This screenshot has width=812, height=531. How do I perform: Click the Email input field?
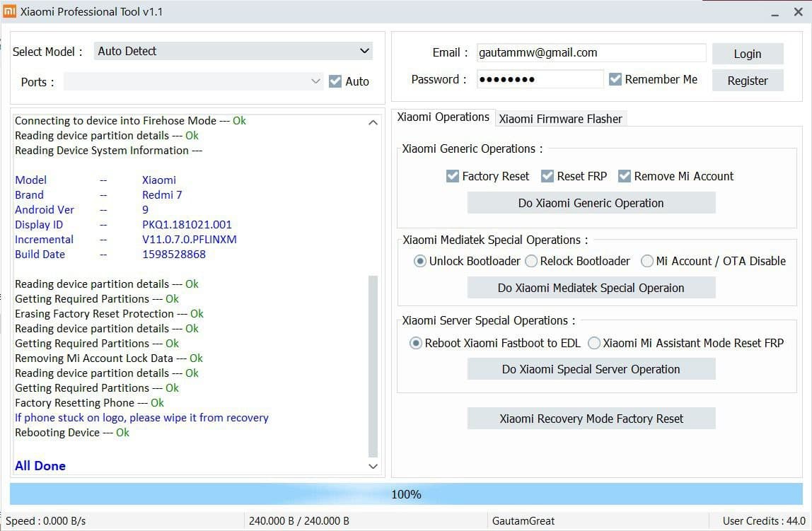591,53
